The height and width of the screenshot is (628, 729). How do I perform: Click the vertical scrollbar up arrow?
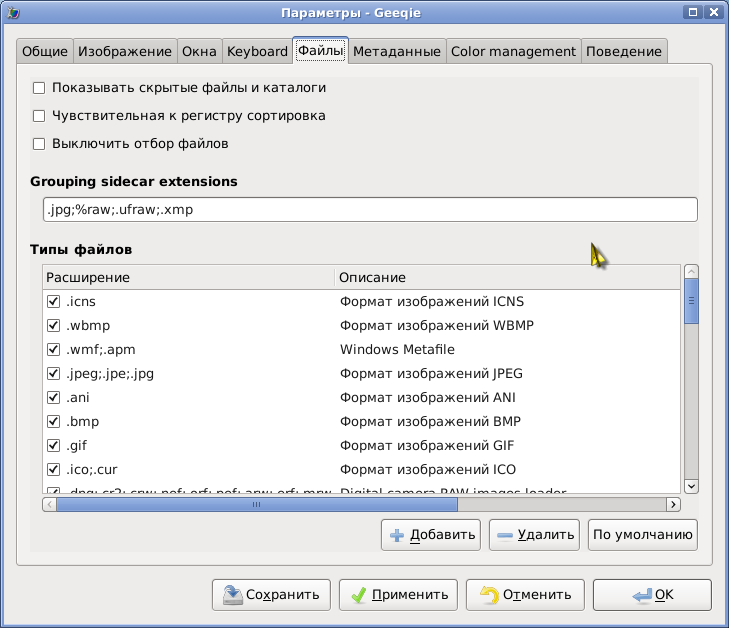[x=691, y=271]
